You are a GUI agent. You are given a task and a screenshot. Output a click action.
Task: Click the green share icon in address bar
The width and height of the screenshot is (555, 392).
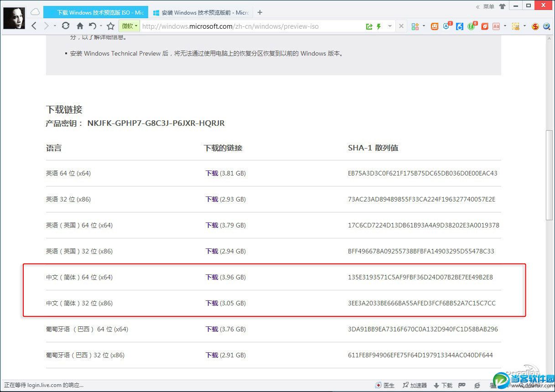pyautogui.click(x=369, y=26)
